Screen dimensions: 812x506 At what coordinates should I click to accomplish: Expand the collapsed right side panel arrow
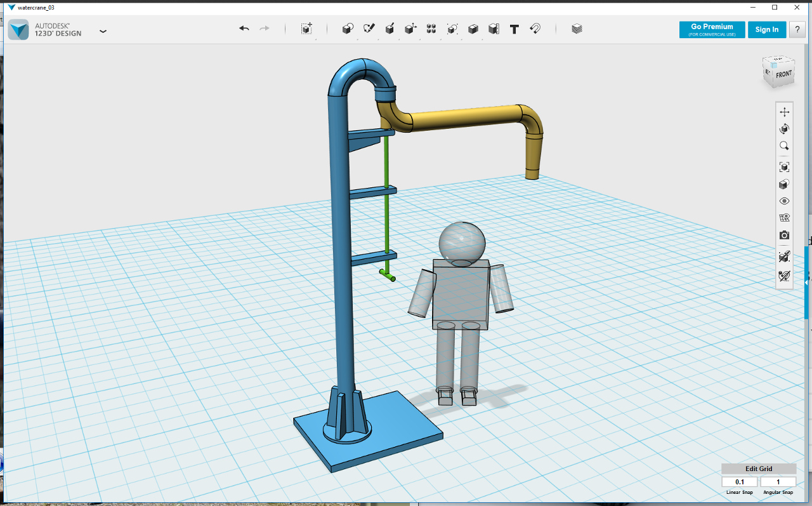pos(807,282)
